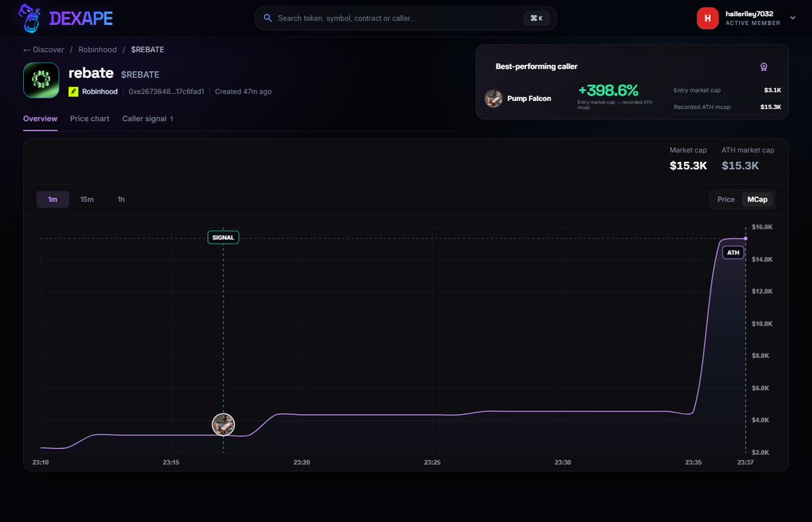
Task: Select the 1h timeframe
Action: 121,199
